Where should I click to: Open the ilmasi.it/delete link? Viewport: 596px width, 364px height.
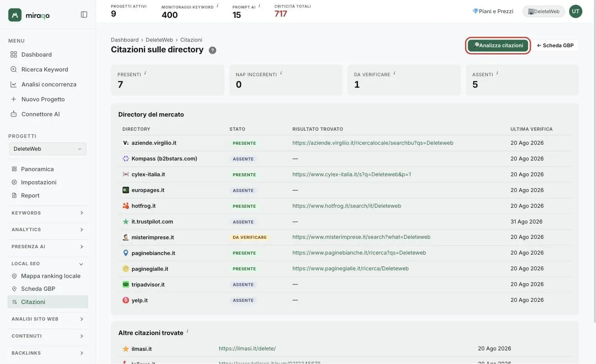point(247,349)
